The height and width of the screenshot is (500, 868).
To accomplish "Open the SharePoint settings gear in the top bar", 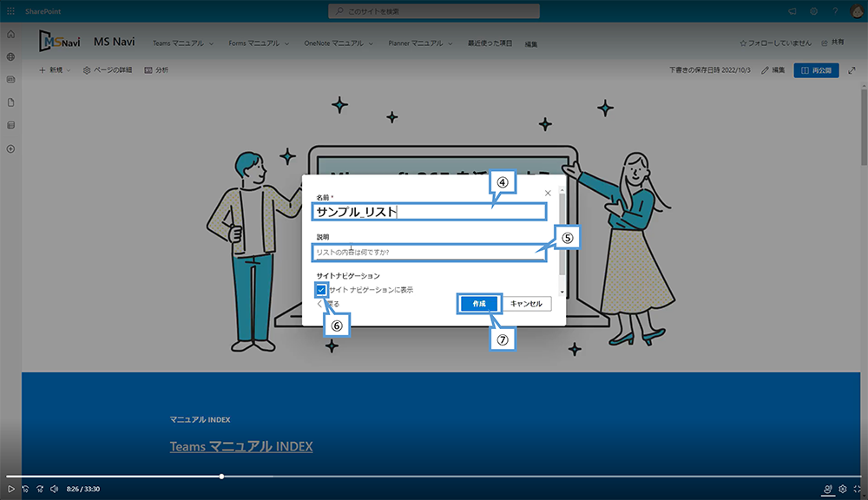I will click(814, 11).
